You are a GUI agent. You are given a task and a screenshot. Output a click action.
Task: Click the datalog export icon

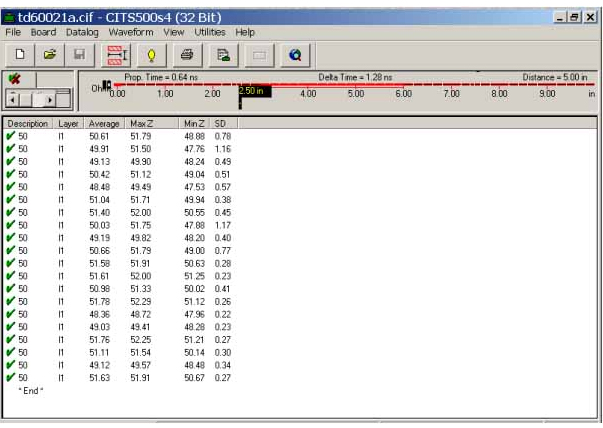coord(224,54)
